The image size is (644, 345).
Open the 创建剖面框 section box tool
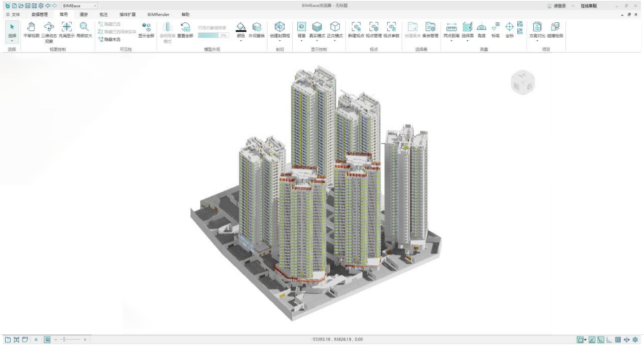coord(279,29)
